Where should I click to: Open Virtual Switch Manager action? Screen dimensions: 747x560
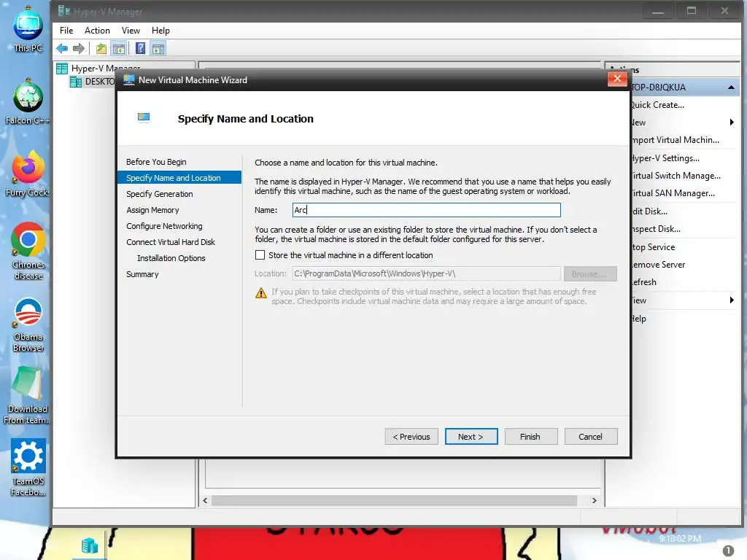(x=675, y=176)
